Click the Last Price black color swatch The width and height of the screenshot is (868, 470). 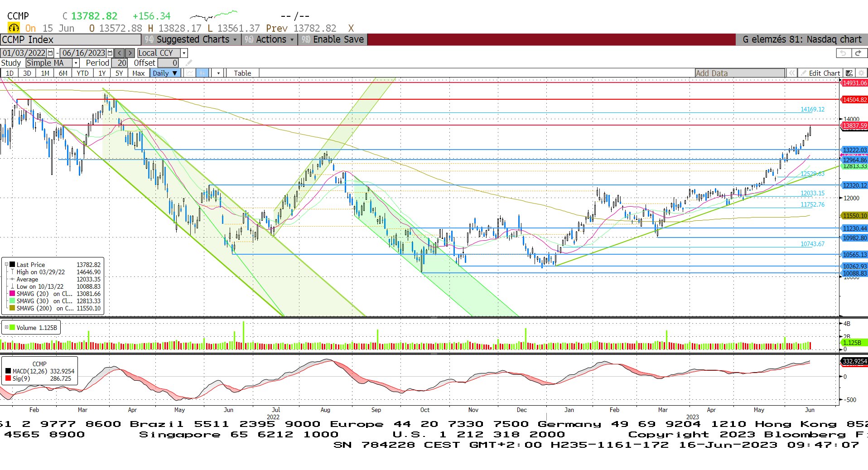click(x=13, y=265)
